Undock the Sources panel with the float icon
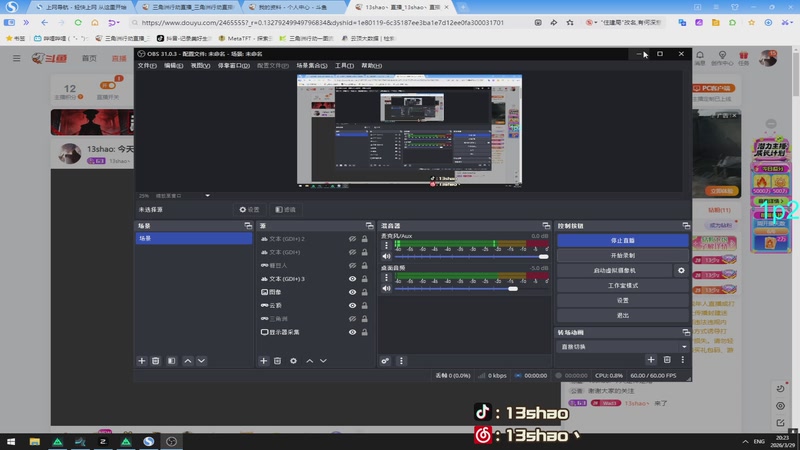 click(369, 226)
